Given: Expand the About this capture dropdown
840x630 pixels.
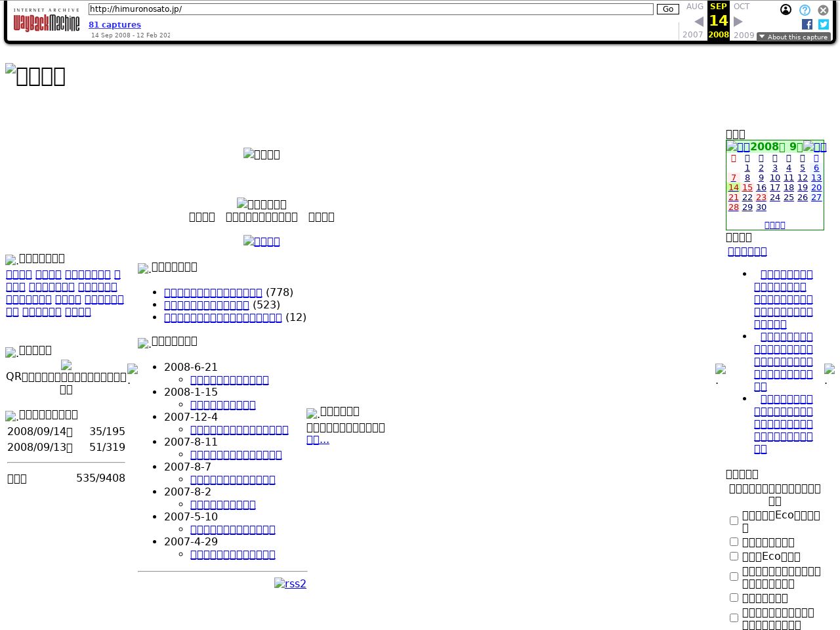Looking at the screenshot, I should point(793,37).
